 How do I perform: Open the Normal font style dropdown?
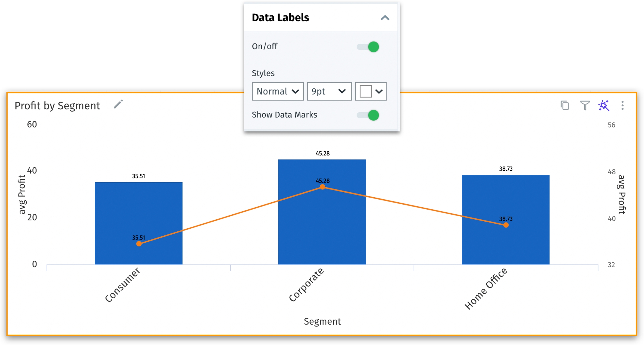point(278,91)
